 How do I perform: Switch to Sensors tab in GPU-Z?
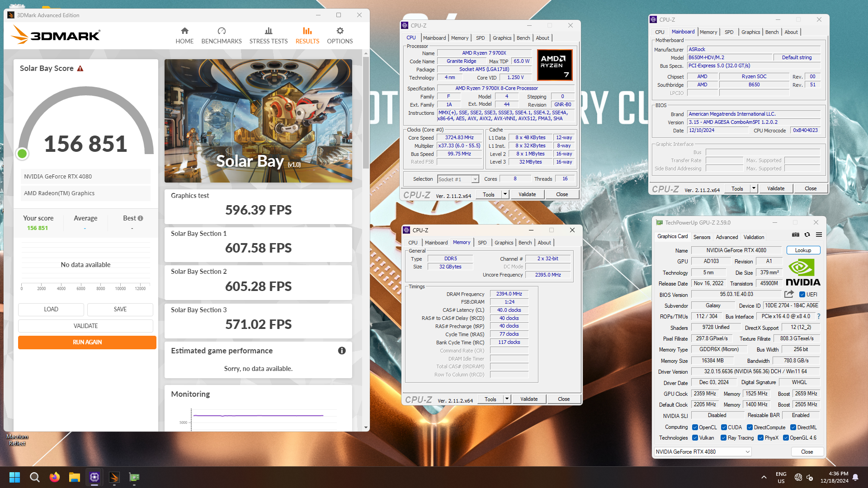click(702, 237)
